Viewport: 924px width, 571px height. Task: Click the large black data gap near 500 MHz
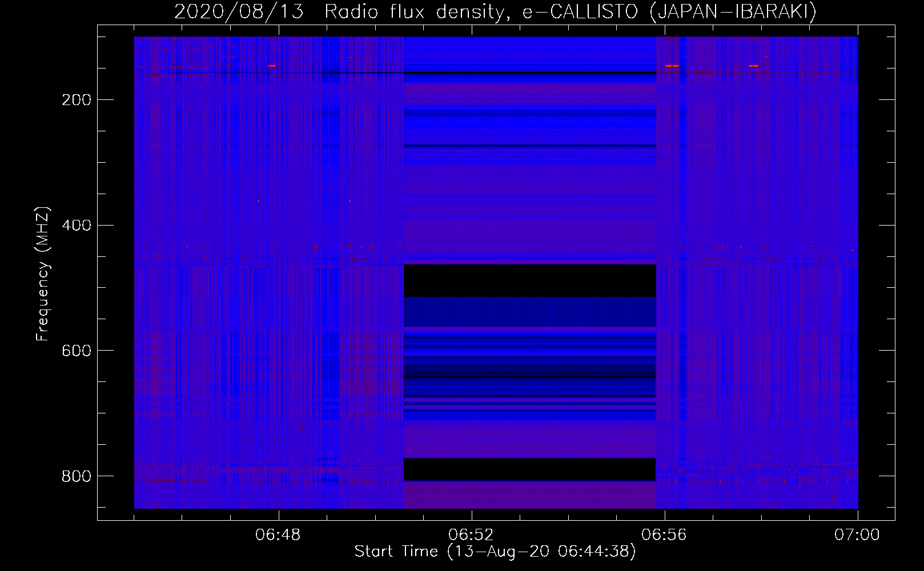point(530,280)
